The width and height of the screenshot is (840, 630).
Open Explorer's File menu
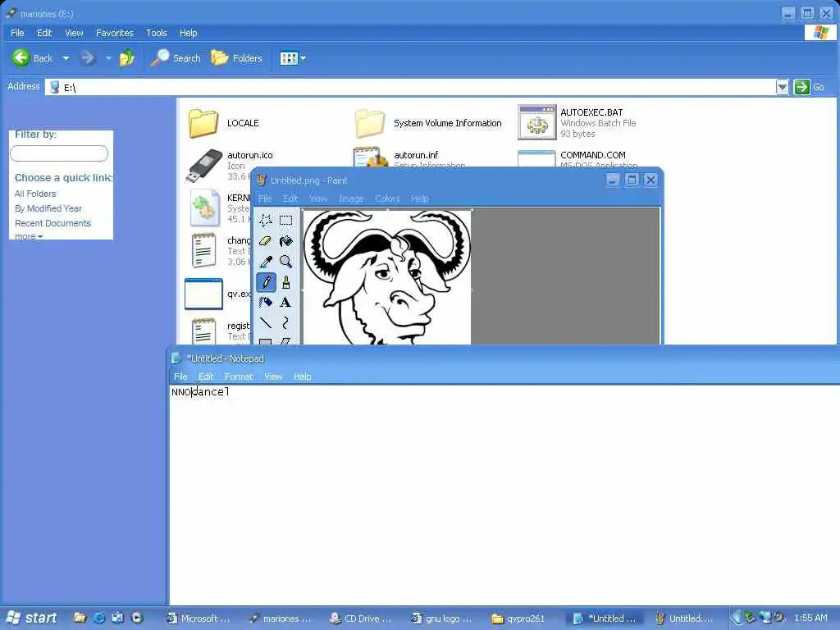17,33
